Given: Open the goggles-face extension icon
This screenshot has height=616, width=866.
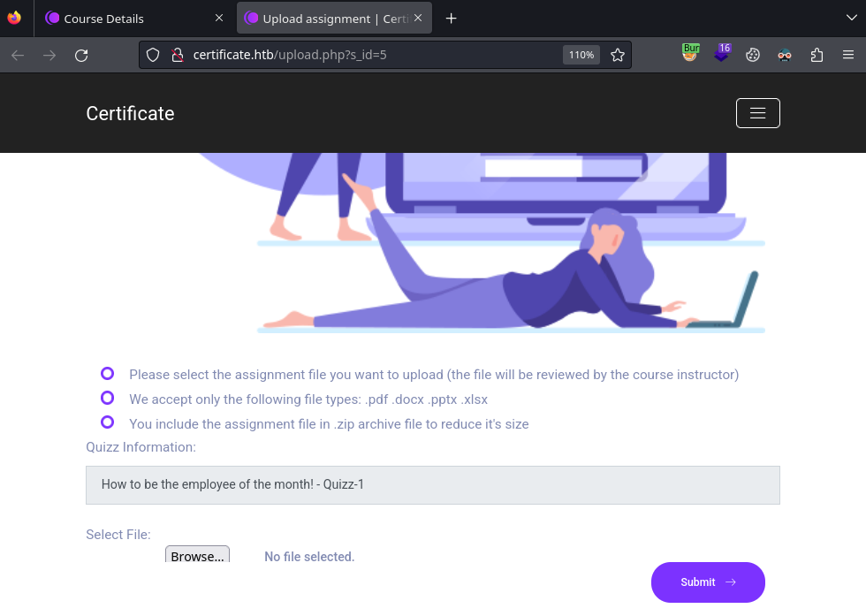Looking at the screenshot, I should tap(785, 55).
